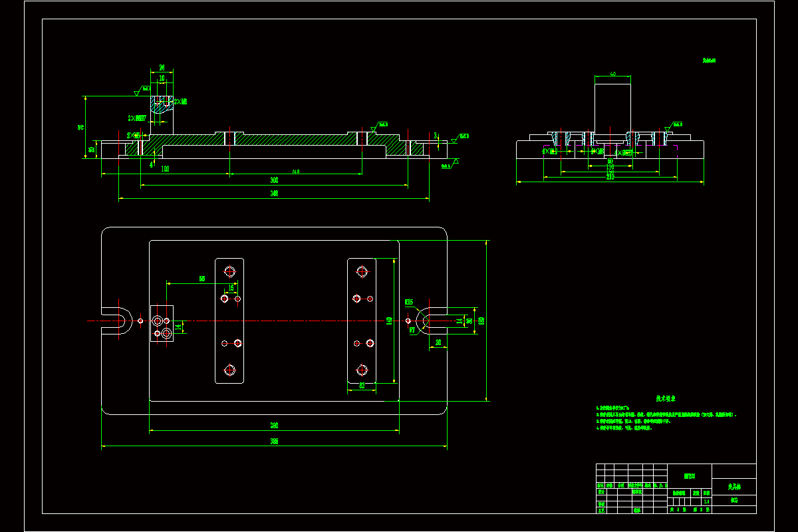Select the 20 slot depth dimension

(x=438, y=342)
